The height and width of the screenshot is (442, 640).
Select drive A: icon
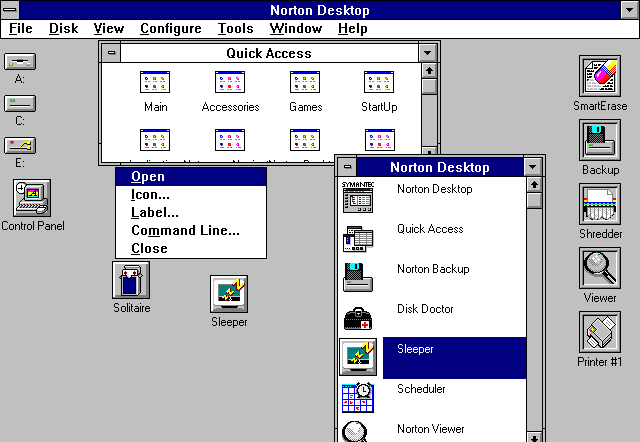(x=20, y=63)
